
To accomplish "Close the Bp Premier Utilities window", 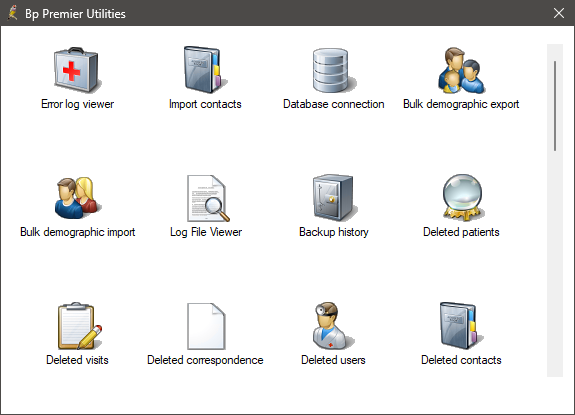I will (558, 13).
